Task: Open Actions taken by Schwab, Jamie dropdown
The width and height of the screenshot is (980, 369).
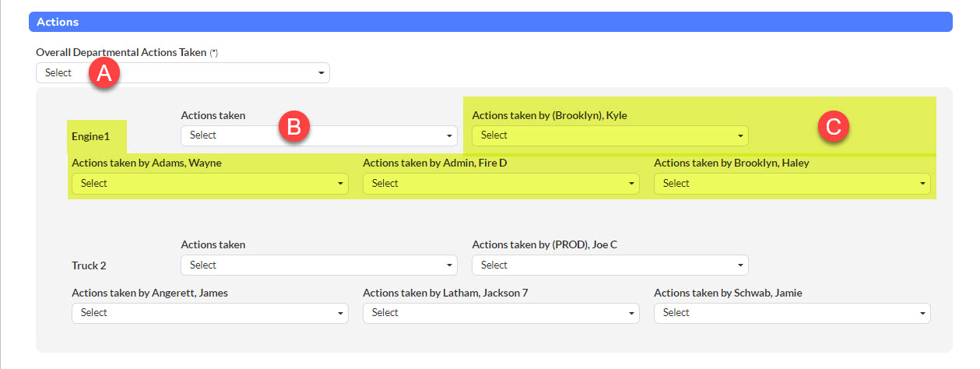Action: (x=792, y=313)
